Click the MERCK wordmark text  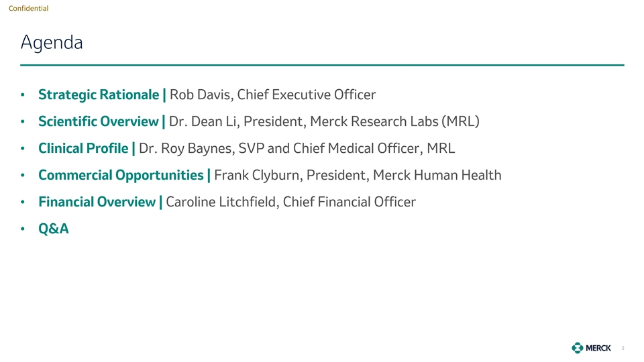tap(598, 348)
